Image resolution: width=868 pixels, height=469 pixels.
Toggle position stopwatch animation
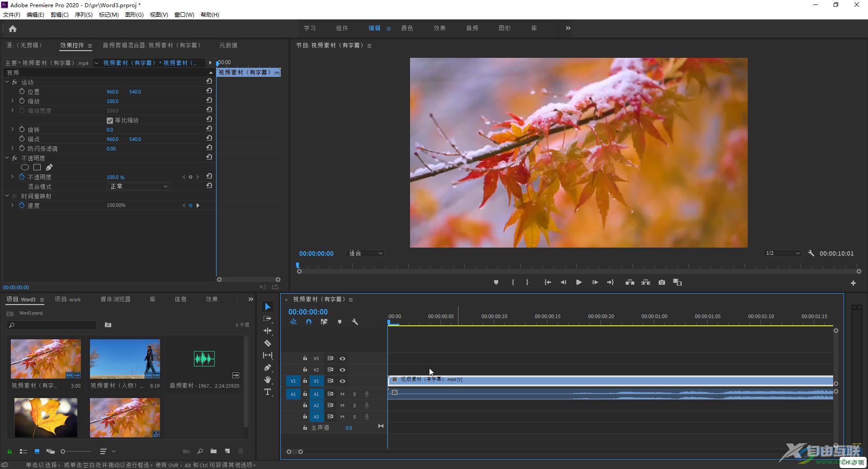[x=22, y=91]
